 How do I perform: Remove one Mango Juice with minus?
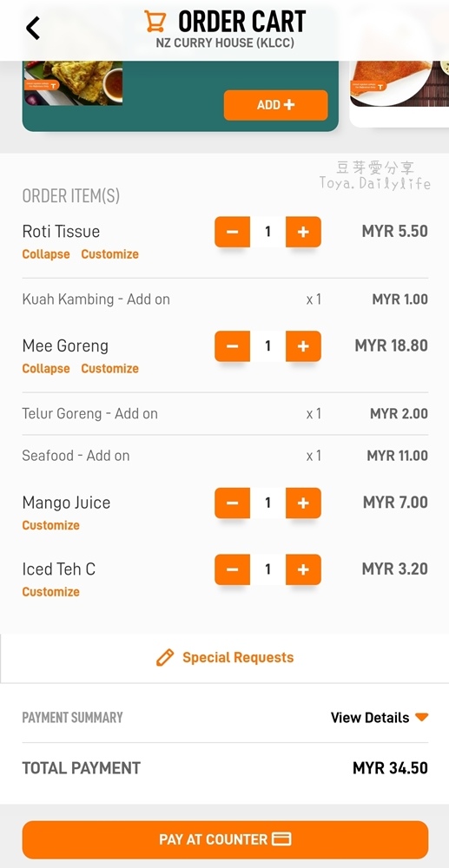click(232, 503)
